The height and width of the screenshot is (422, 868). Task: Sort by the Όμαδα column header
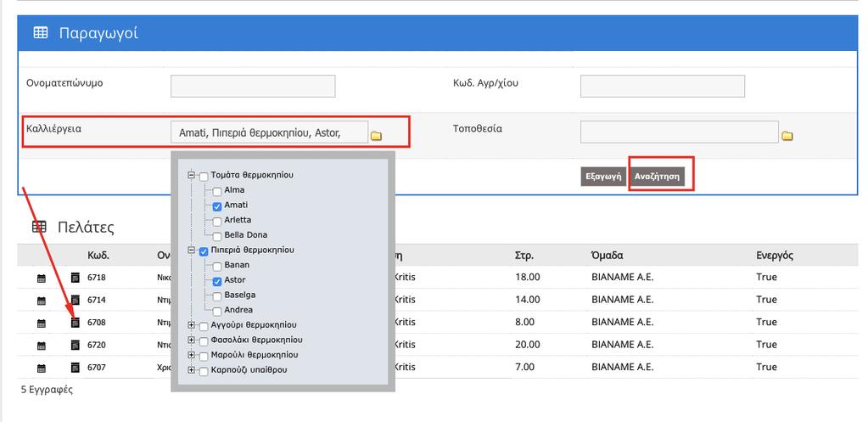click(608, 256)
